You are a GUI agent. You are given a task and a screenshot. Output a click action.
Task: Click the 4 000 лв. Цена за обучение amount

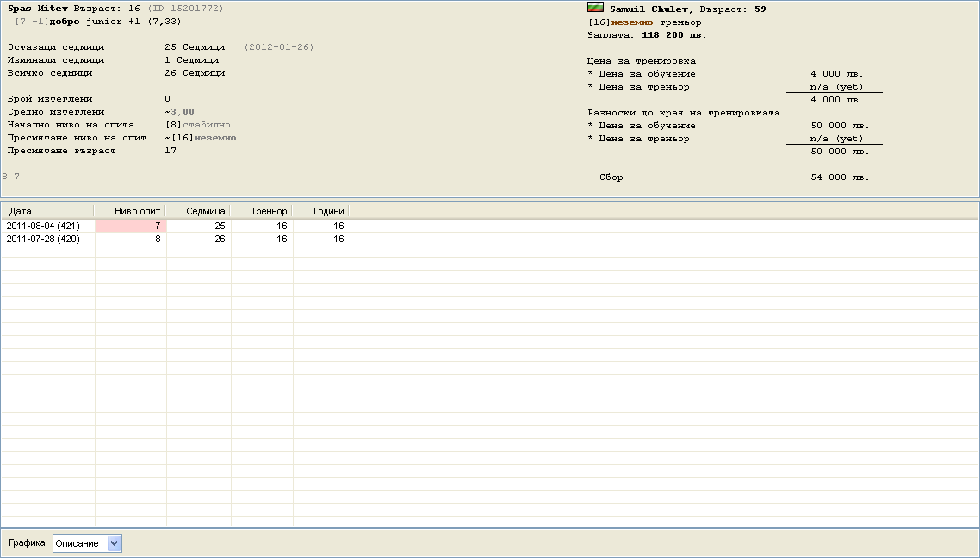[x=836, y=74]
